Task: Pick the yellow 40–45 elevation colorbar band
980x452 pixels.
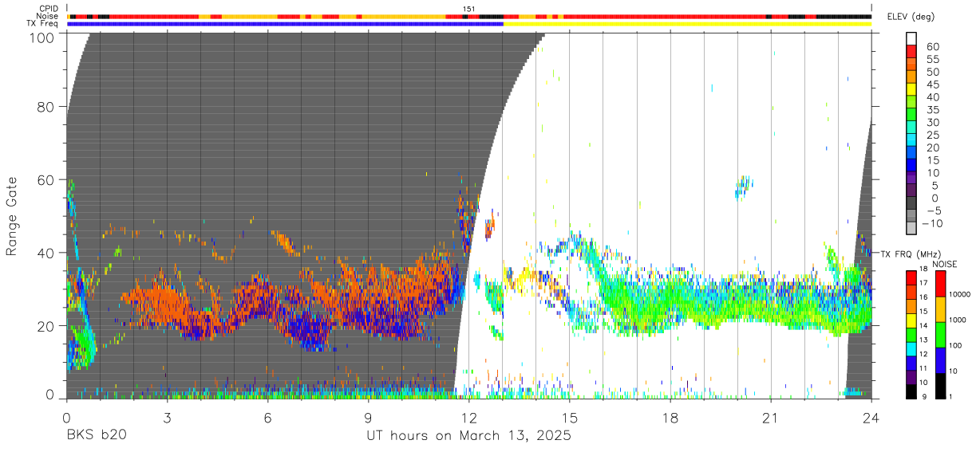Action: click(911, 90)
